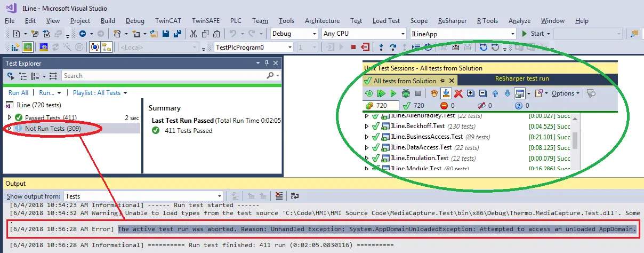
Task: Open the PLC menu
Action: 236,21
